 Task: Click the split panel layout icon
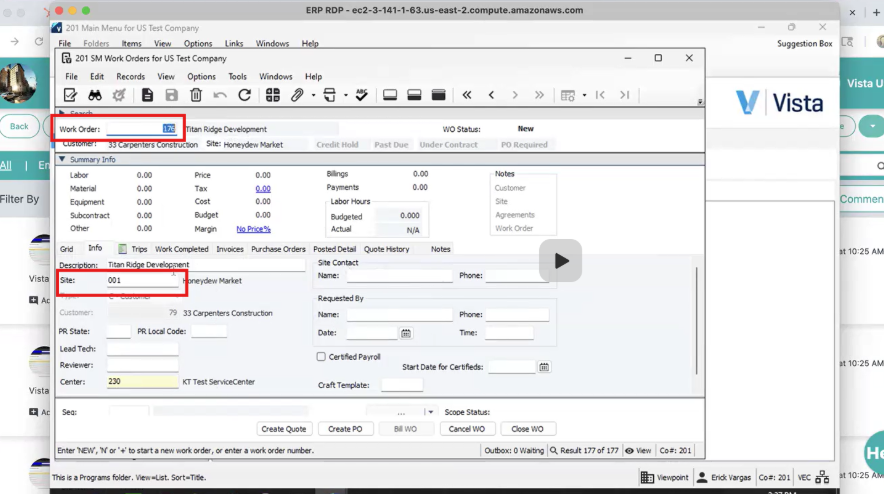[x=414, y=95]
